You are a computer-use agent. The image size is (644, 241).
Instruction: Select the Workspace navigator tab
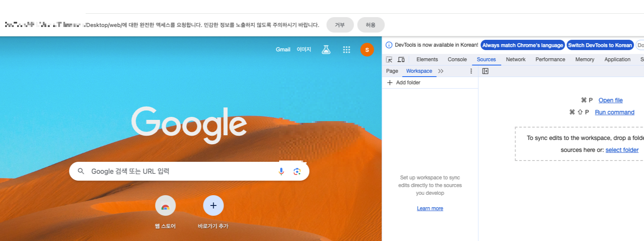coord(419,71)
